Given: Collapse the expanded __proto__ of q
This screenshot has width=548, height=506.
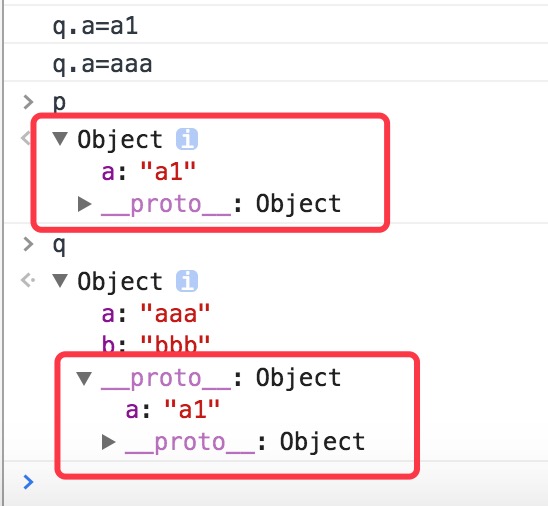Looking at the screenshot, I should [84, 378].
